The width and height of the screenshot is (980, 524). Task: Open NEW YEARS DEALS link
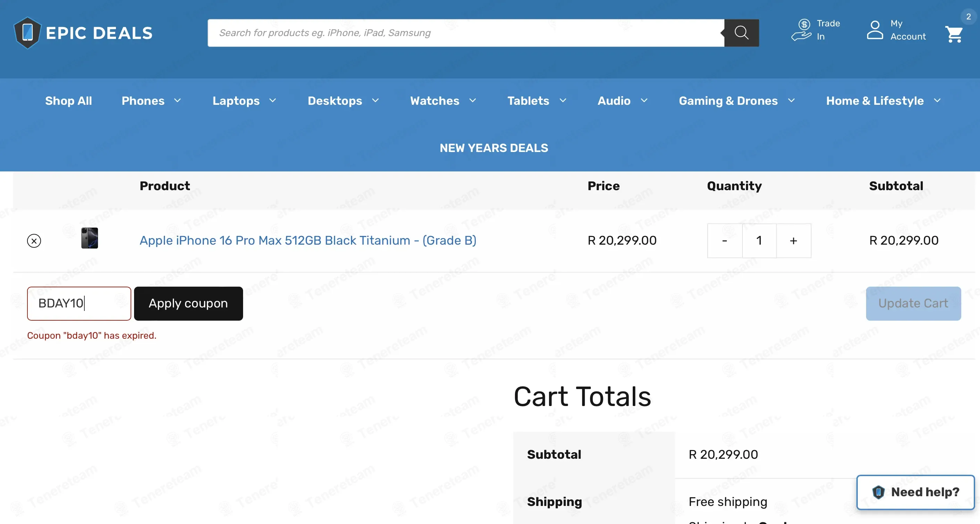pos(494,148)
